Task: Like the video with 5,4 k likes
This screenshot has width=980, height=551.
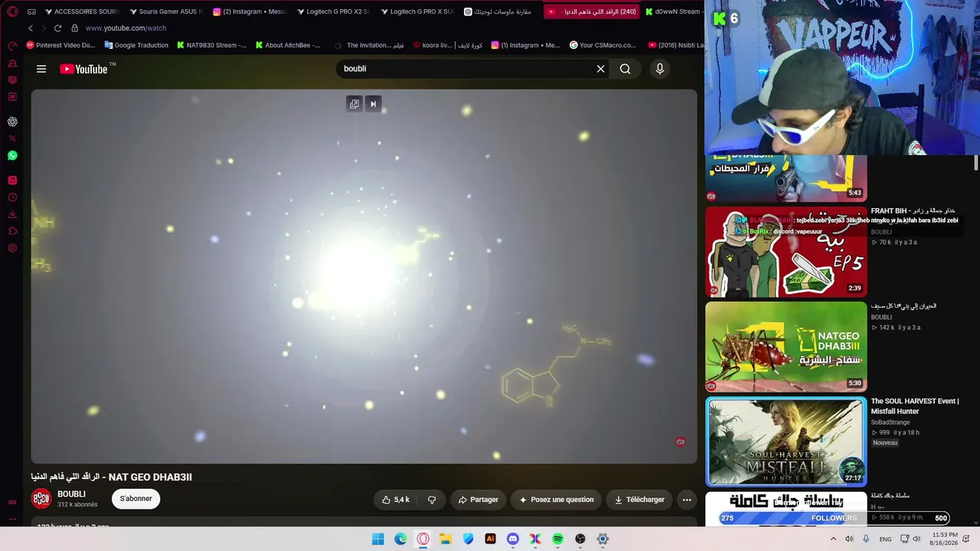Action: coord(396,500)
